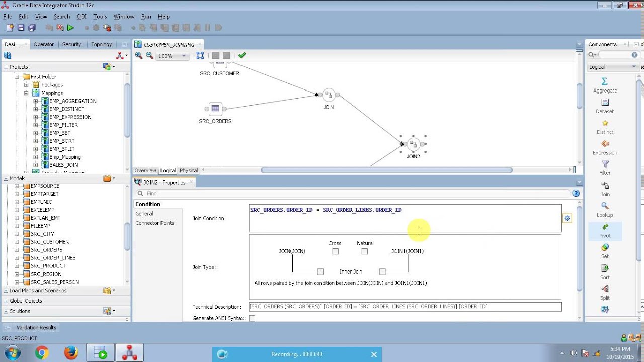This screenshot has width=644, height=362.
Task: Select the Expression component icon
Action: pos(605,144)
